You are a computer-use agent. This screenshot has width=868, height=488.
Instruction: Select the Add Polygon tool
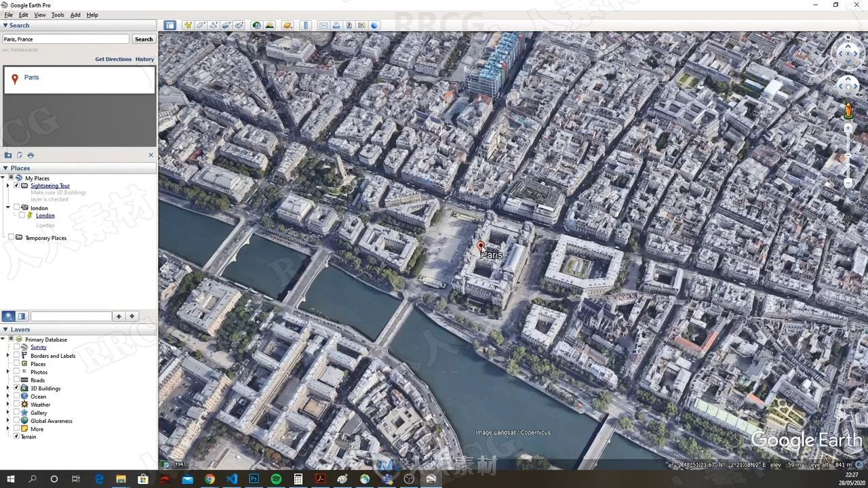201,25
